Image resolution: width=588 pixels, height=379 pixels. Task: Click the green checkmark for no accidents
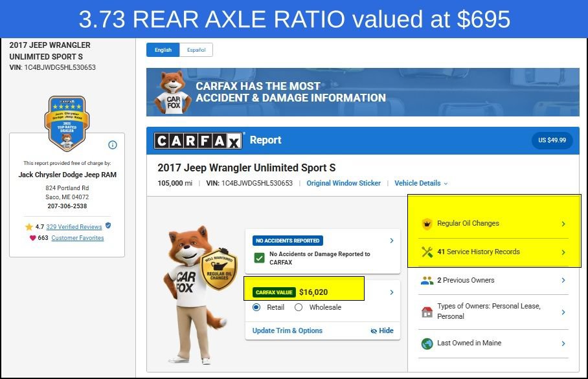[259, 258]
